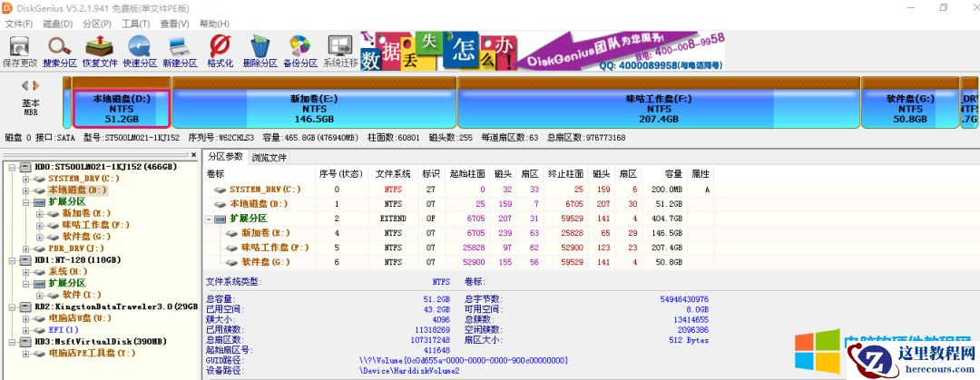Click the DiskGenius banner advertisement
This screenshot has height=380, width=980.
click(543, 52)
